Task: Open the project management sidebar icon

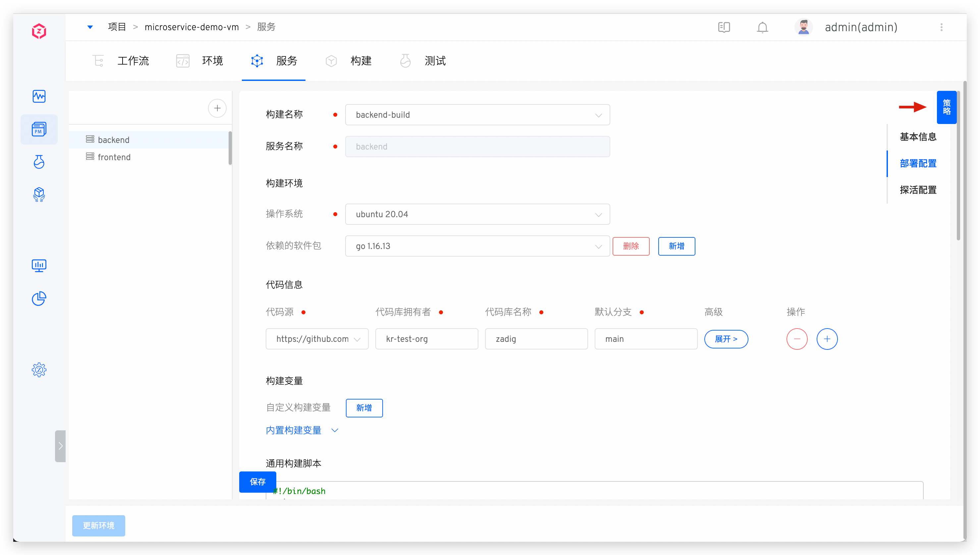Action: (x=39, y=129)
